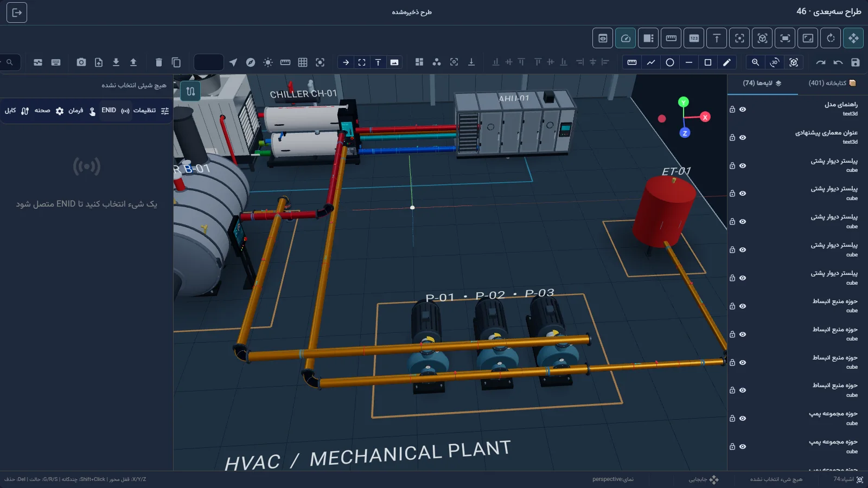
Task: Delete selection with the trash icon
Action: coord(159,62)
